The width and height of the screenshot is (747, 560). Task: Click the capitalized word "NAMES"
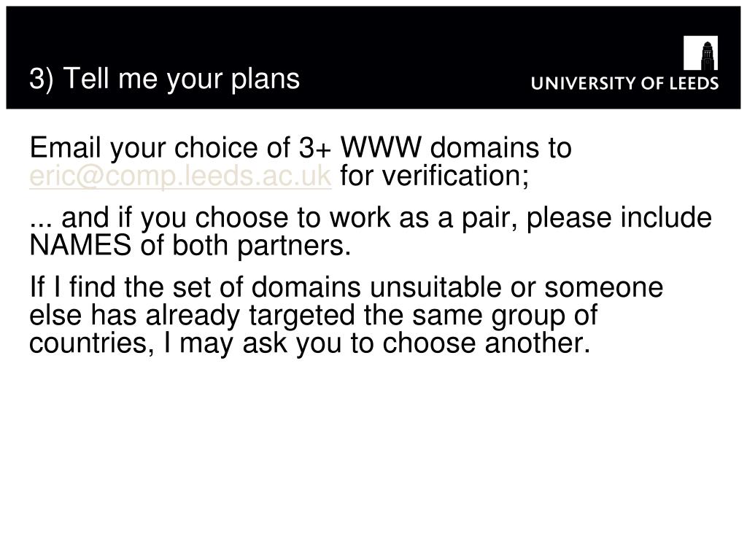80,246
